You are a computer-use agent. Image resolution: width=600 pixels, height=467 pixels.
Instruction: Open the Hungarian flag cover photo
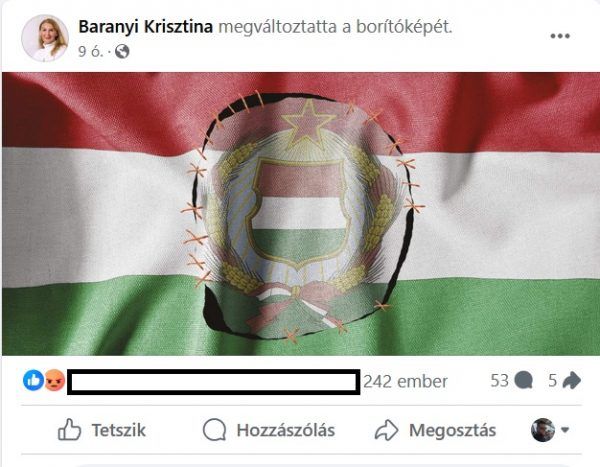[301, 214]
